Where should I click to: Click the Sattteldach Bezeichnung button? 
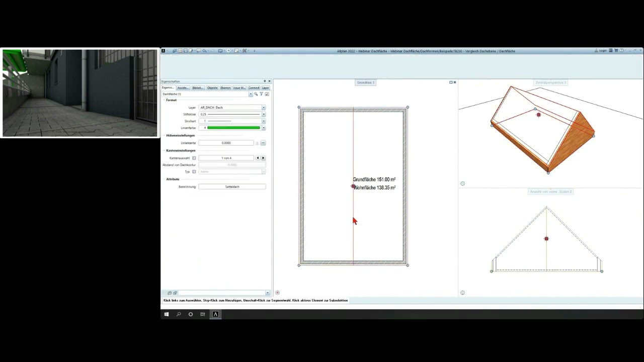click(232, 187)
